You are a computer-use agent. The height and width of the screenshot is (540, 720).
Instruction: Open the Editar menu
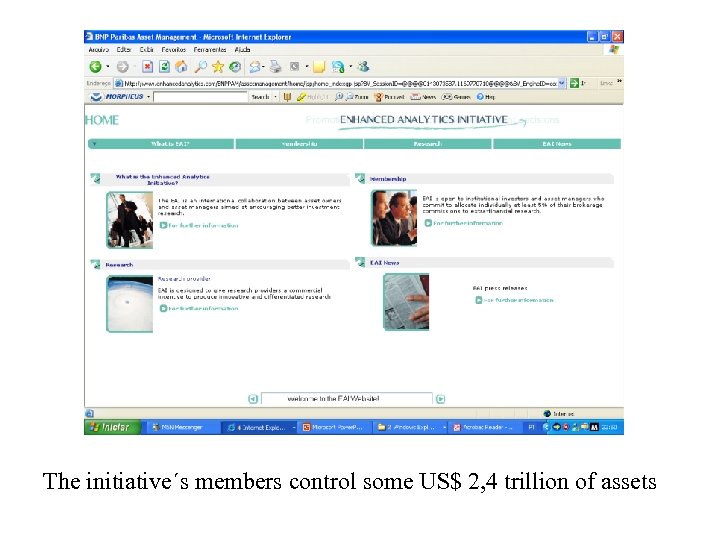pos(124,50)
